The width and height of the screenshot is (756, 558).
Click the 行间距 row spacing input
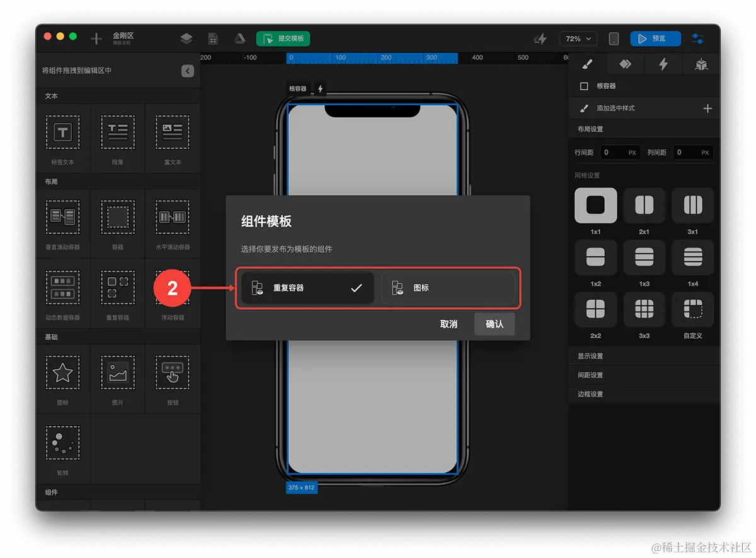[x=620, y=152]
